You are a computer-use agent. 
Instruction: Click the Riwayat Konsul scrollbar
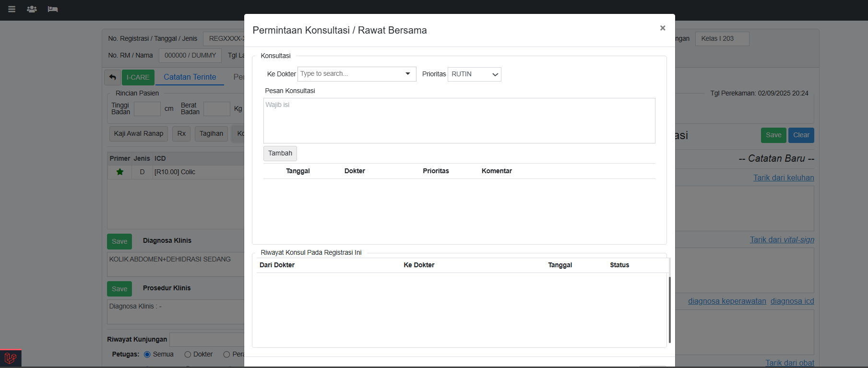(x=670, y=309)
